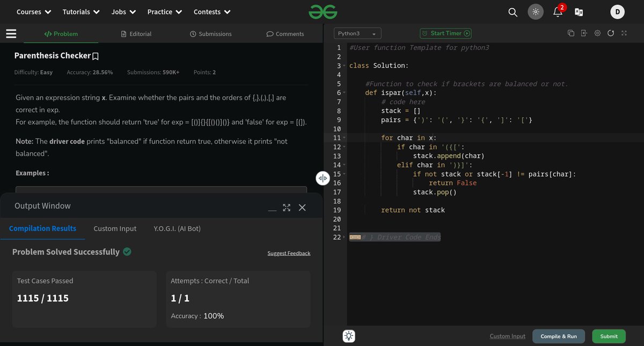Click line 10 of the code editor
The image size is (644, 346).
tap(495, 129)
